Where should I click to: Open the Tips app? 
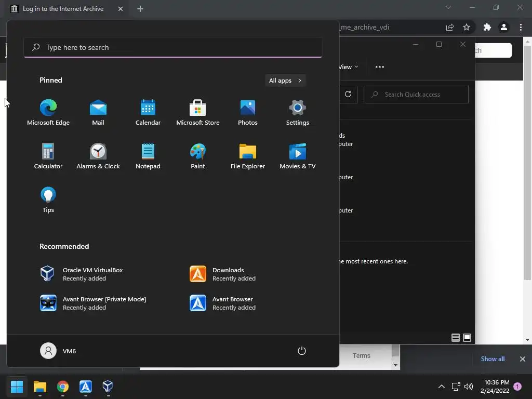[48, 200]
